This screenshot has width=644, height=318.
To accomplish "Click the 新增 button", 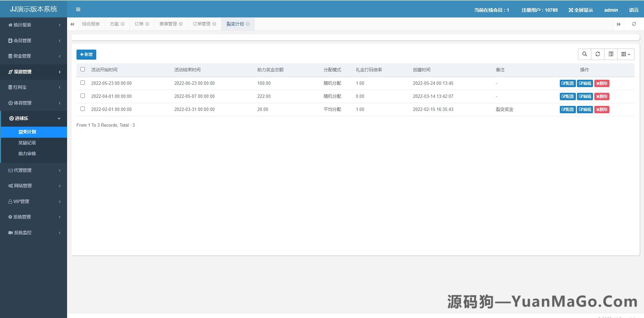I will click(x=86, y=54).
